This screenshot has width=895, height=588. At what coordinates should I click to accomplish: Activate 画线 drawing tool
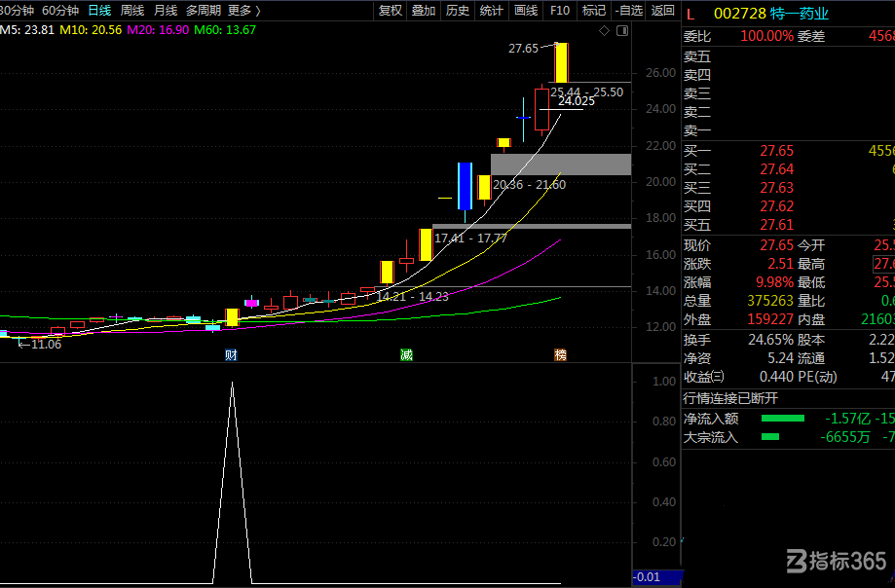[x=526, y=11]
